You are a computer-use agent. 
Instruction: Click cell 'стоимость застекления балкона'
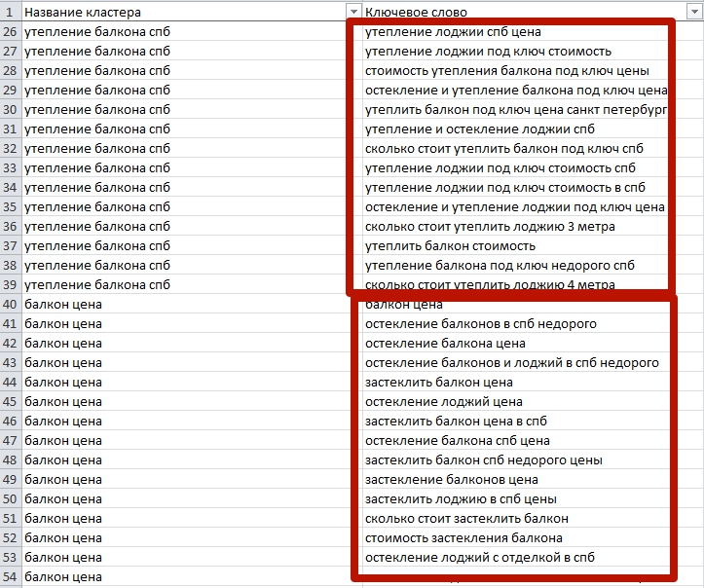pyautogui.click(x=532, y=537)
